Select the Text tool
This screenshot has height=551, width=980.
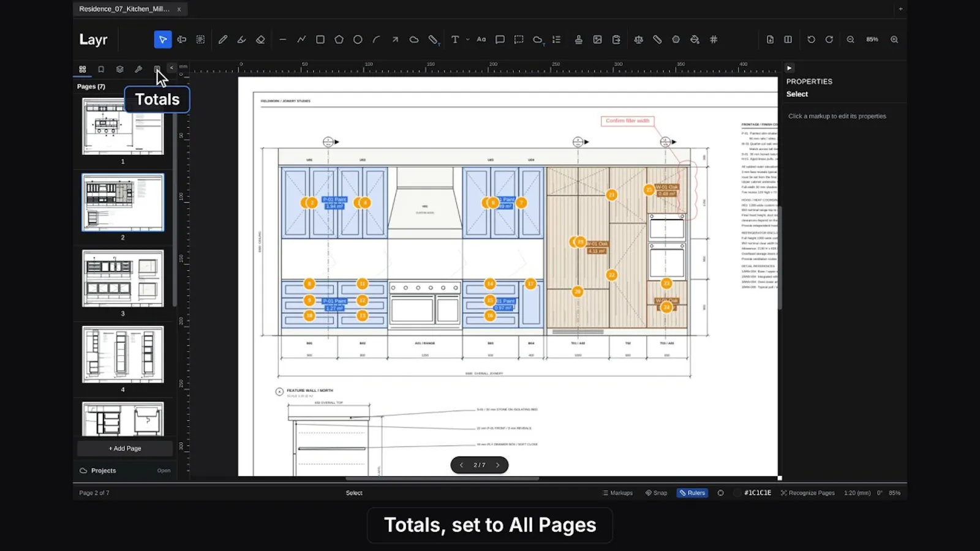(455, 39)
